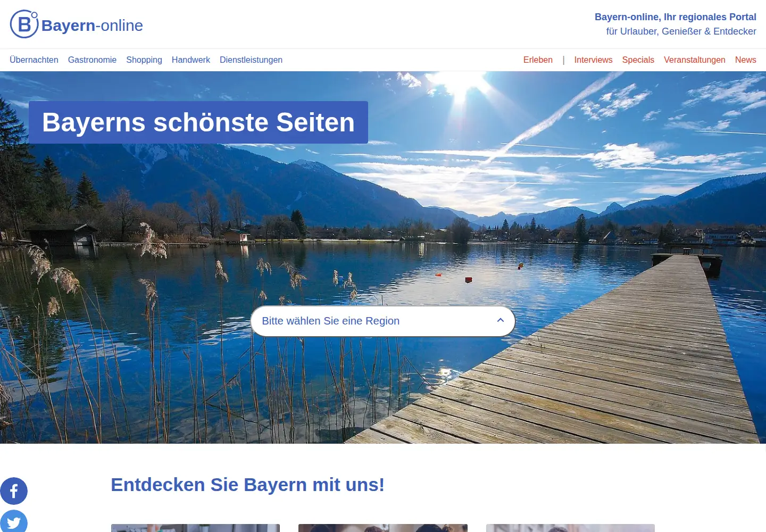The height and width of the screenshot is (532, 766).
Task: Open the Übernachten menu
Action: click(34, 60)
